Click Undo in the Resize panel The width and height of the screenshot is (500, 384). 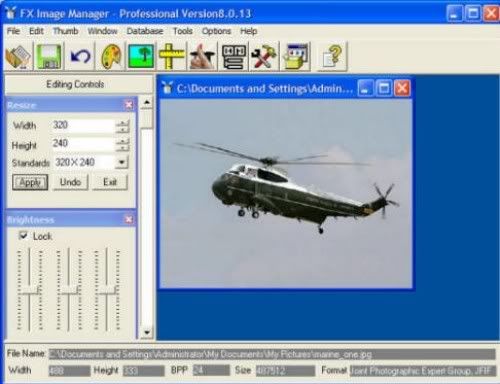(70, 182)
